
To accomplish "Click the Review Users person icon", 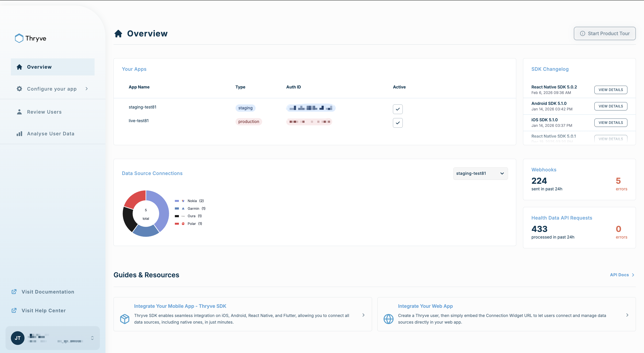I will click(x=19, y=112).
